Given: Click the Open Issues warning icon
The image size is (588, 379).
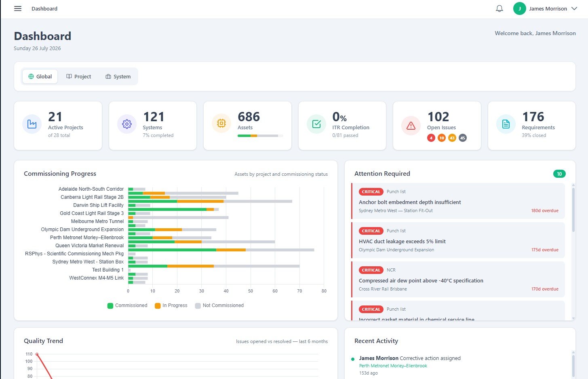Looking at the screenshot, I should point(411,126).
